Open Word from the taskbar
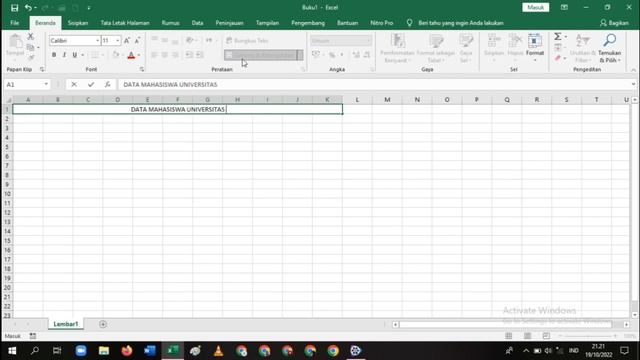Image resolution: width=640 pixels, height=360 pixels. click(x=150, y=351)
